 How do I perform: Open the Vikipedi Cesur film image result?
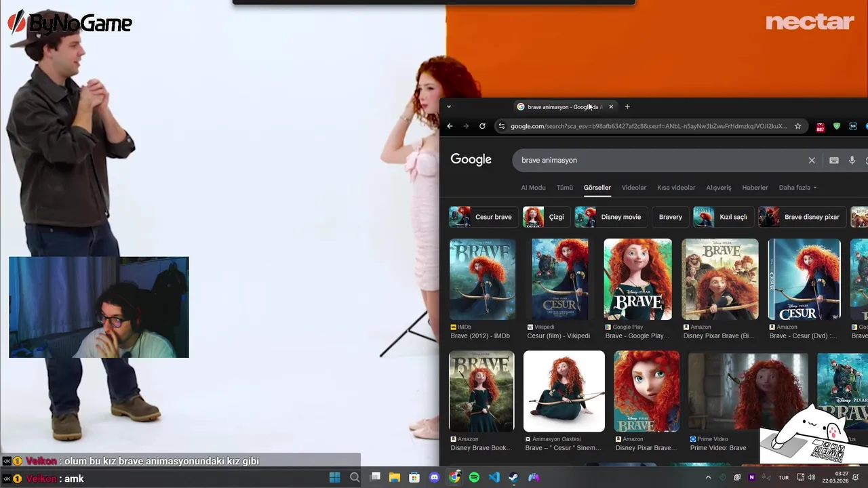pyautogui.click(x=560, y=279)
